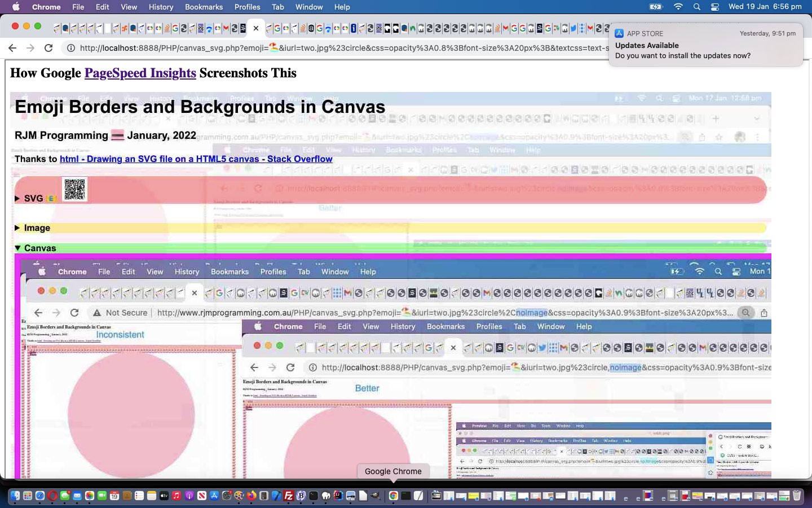Click the date and time clock
The height and width of the screenshot is (508, 812).
pyautogui.click(x=765, y=7)
